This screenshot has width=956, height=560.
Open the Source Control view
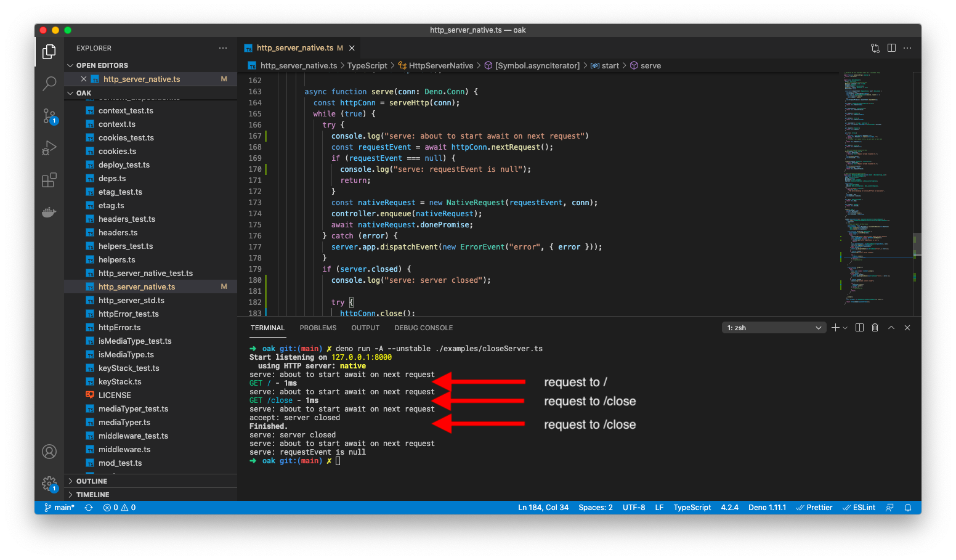coord(49,116)
